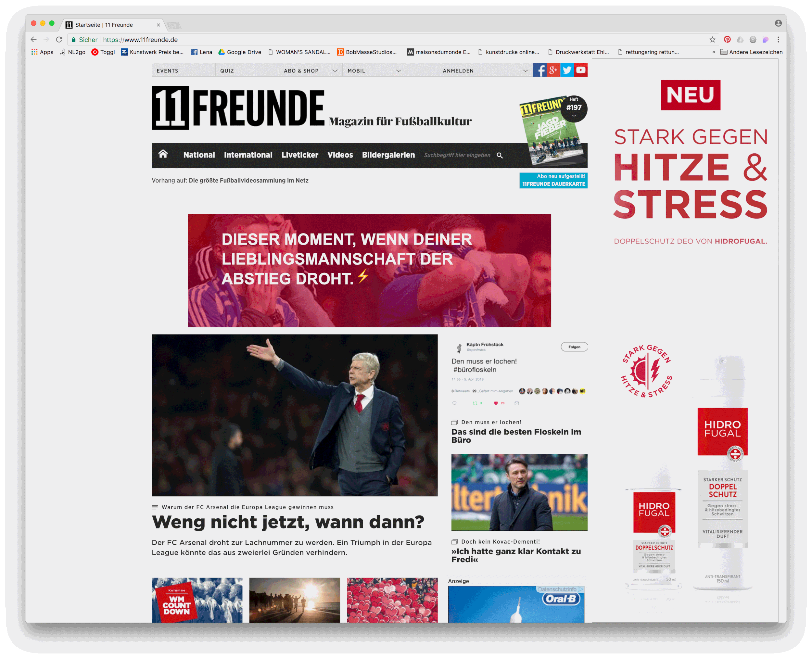Go to the National section
812x659 pixels.
(x=199, y=155)
